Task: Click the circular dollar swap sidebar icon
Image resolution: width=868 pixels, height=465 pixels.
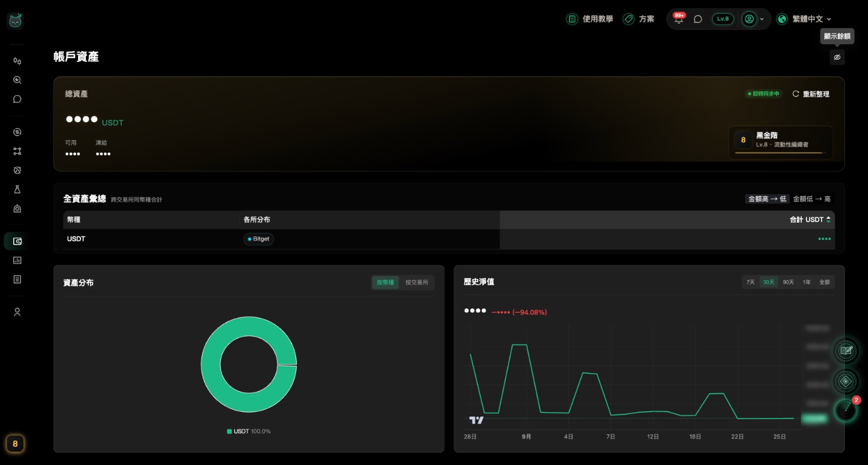Action: (17, 132)
